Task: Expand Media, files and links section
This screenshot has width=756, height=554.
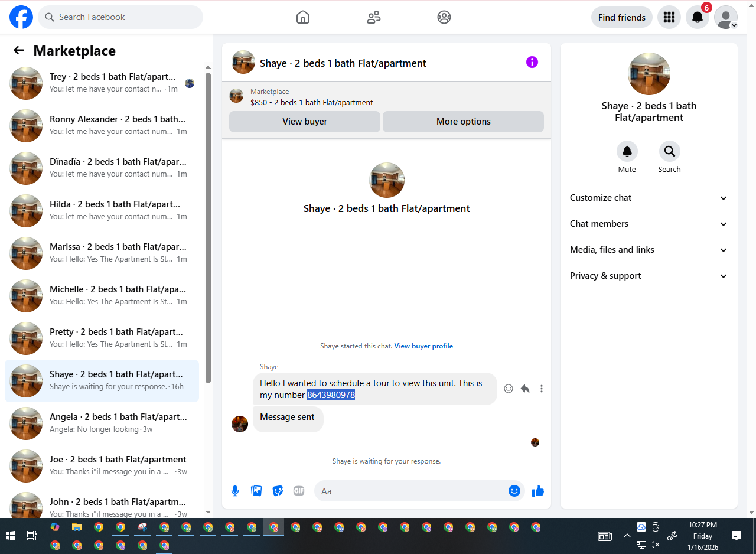Action: (x=649, y=250)
